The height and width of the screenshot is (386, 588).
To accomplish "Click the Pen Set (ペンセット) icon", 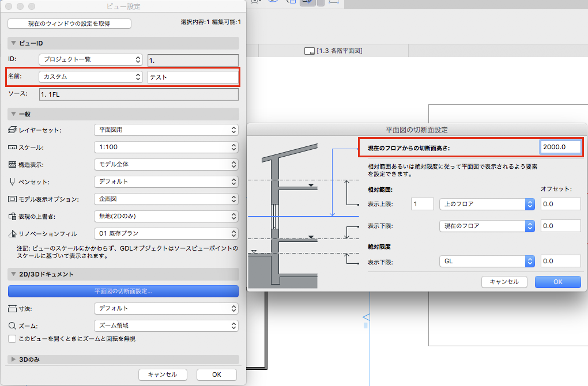I will [13, 182].
